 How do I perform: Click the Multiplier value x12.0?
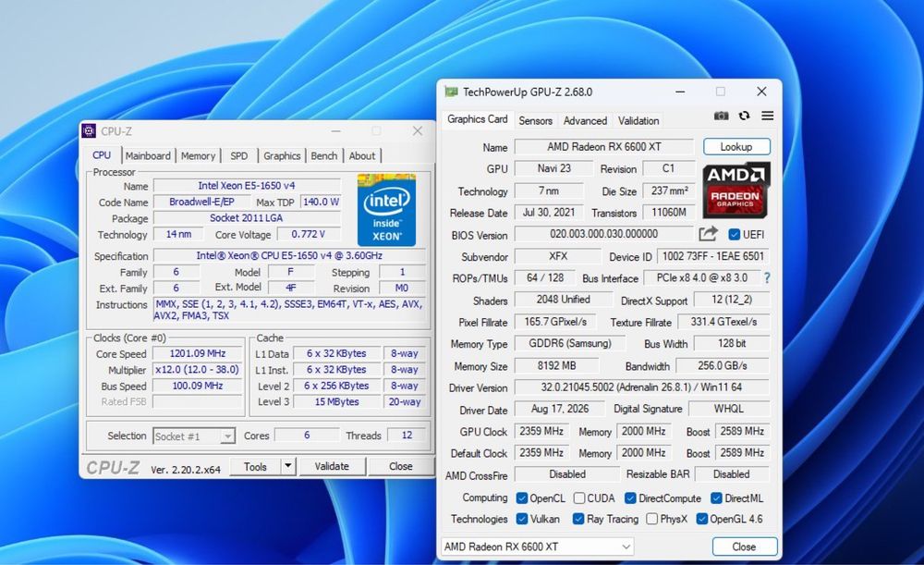[x=198, y=370]
